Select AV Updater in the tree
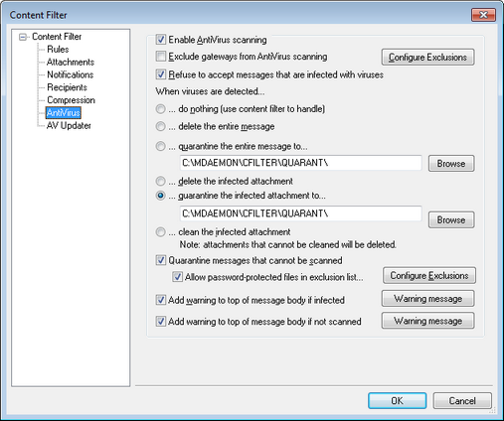Viewport: 504px width, 421px height. [69, 125]
